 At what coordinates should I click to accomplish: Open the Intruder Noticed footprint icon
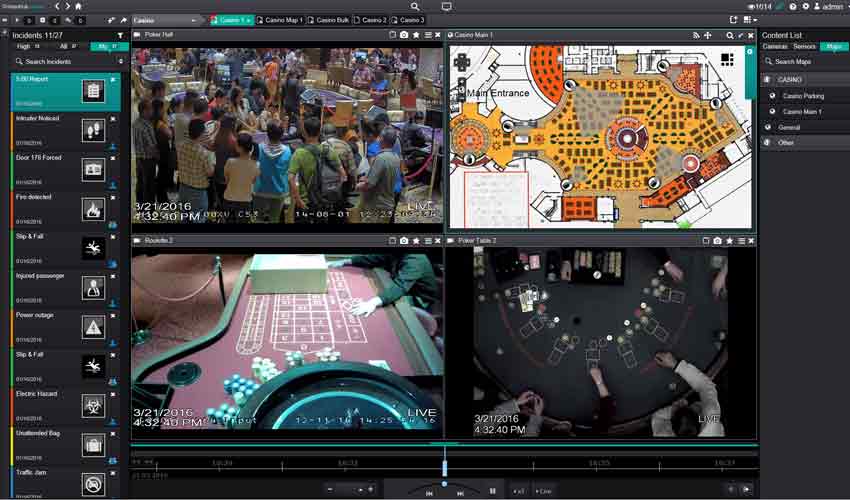coord(93,130)
